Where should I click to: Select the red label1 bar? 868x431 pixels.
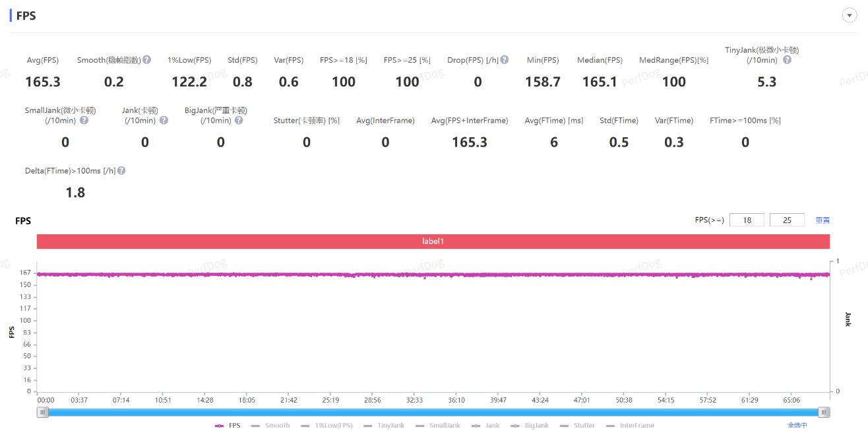click(x=433, y=242)
